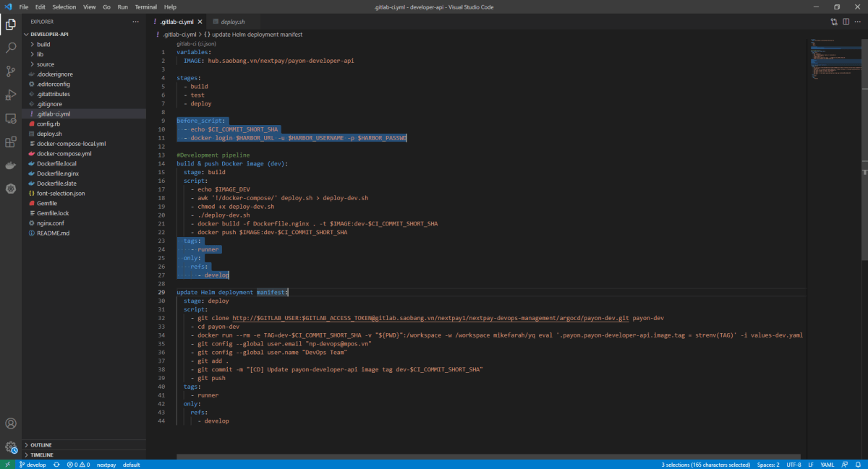Open the Run menu
The height and width of the screenshot is (469, 868).
[122, 7]
